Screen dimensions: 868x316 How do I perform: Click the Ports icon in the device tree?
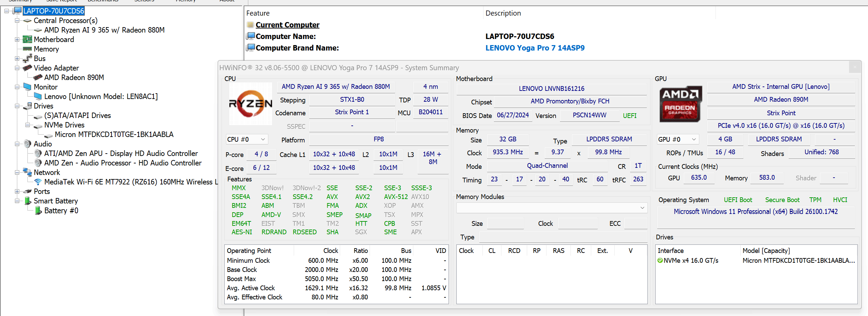tap(27, 191)
